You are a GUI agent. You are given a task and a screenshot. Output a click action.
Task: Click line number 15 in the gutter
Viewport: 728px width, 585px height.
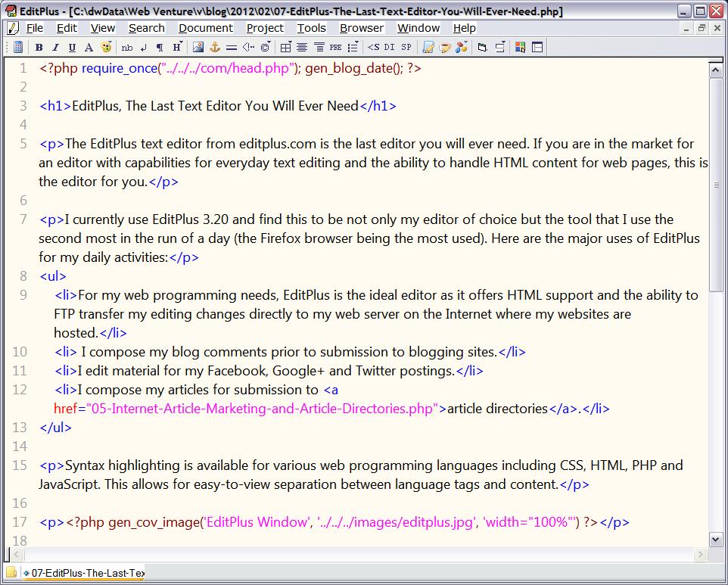[x=20, y=465]
